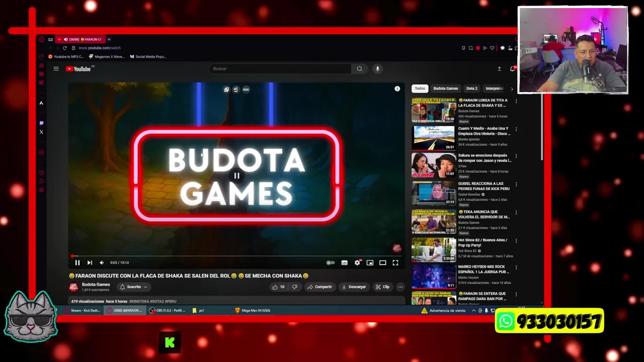This screenshot has height=362, width=644.
Task: Expand the Suscrito notification dropdown
Action: click(x=134, y=287)
